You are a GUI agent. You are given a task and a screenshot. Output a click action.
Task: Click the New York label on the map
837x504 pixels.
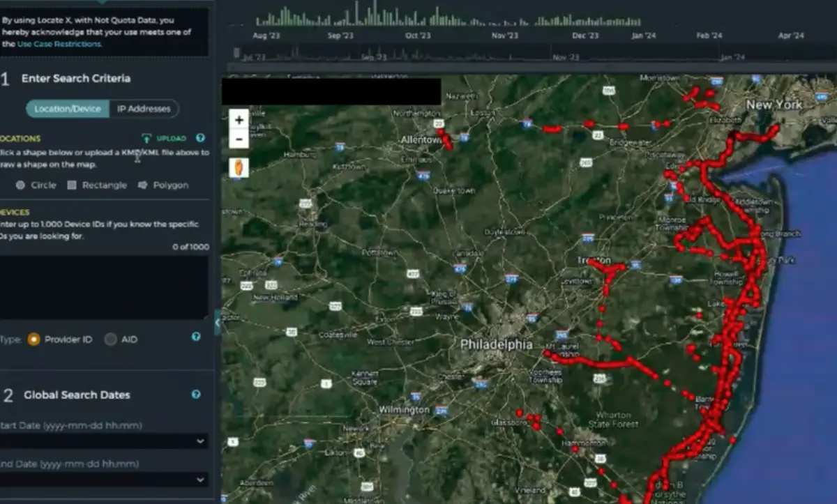click(x=774, y=105)
